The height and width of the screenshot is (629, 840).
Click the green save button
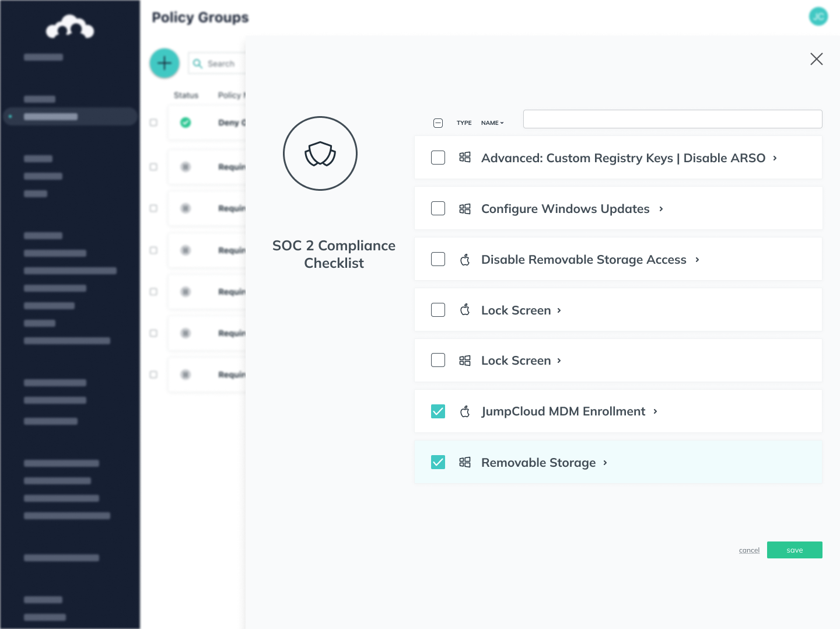(794, 550)
